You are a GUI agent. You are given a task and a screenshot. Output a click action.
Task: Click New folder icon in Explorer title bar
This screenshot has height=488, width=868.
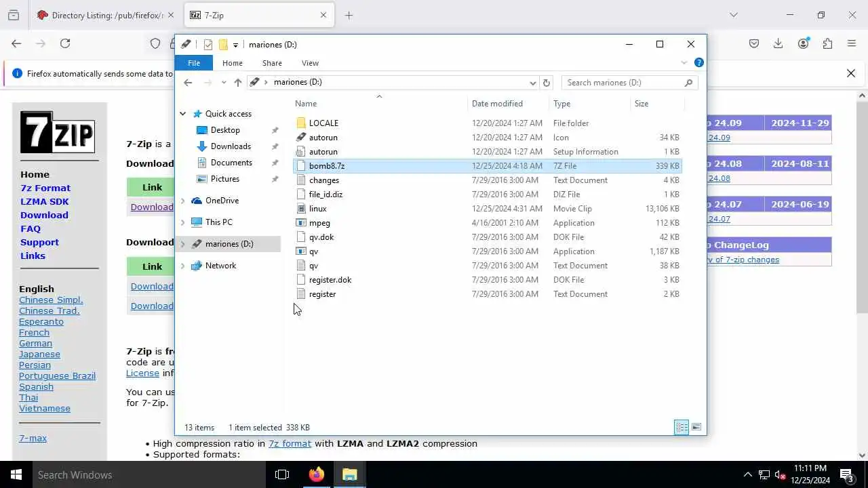[223, 44]
